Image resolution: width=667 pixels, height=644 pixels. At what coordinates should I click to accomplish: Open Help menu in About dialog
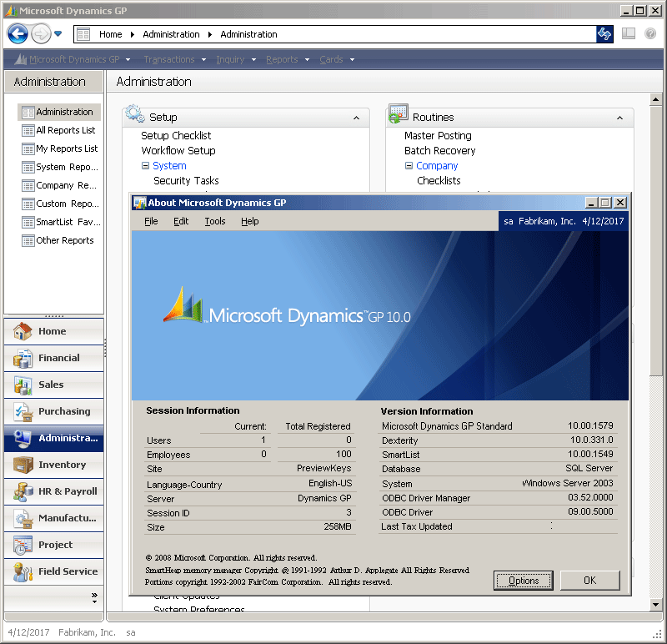(249, 221)
